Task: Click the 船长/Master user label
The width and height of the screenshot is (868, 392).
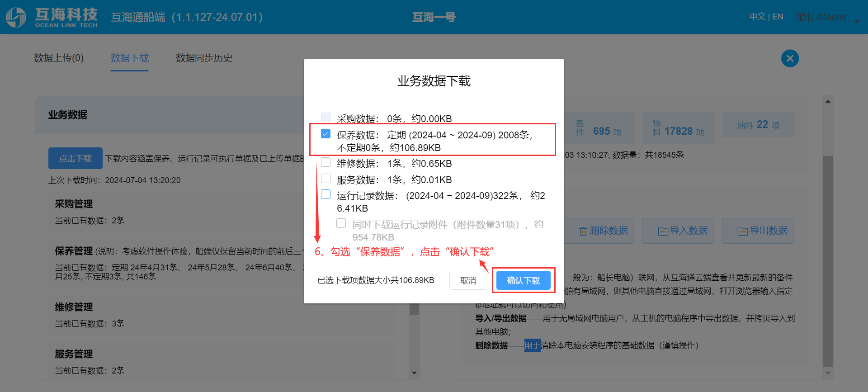Action: (x=822, y=17)
